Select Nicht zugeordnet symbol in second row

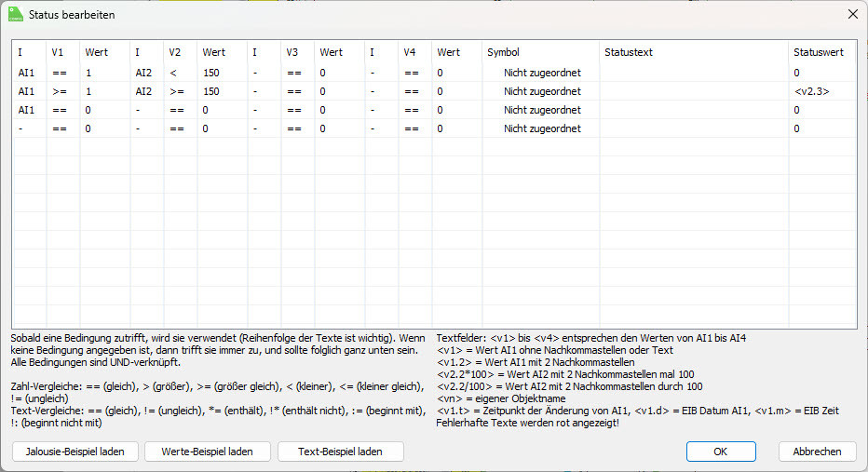pyautogui.click(x=542, y=91)
